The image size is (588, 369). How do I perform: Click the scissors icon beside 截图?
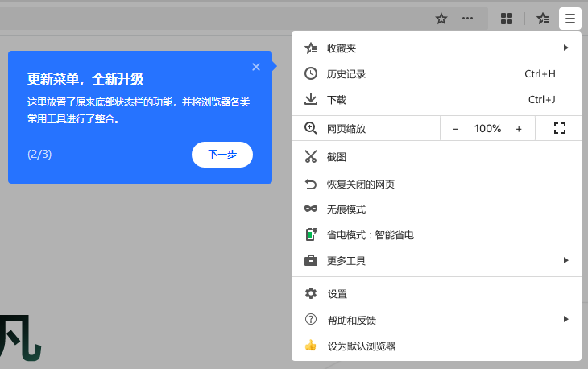tap(310, 156)
